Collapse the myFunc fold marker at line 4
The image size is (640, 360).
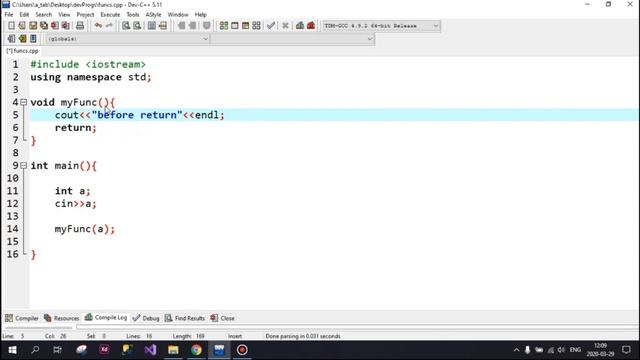24,102
